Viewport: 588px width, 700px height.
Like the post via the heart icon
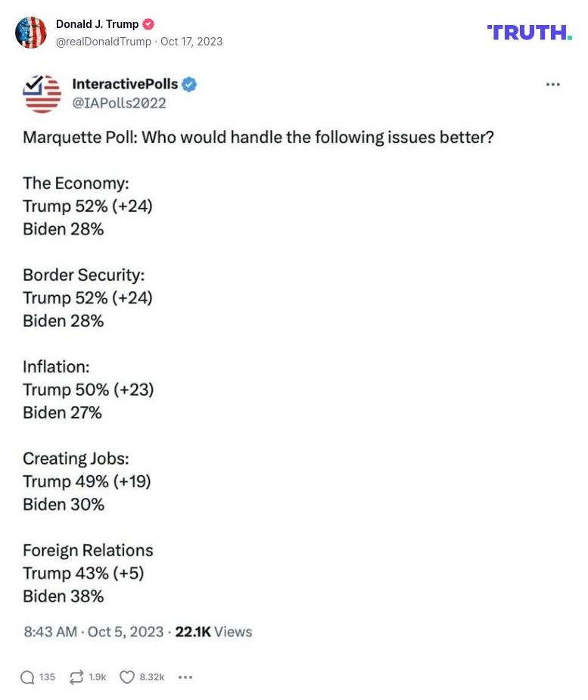point(126,677)
